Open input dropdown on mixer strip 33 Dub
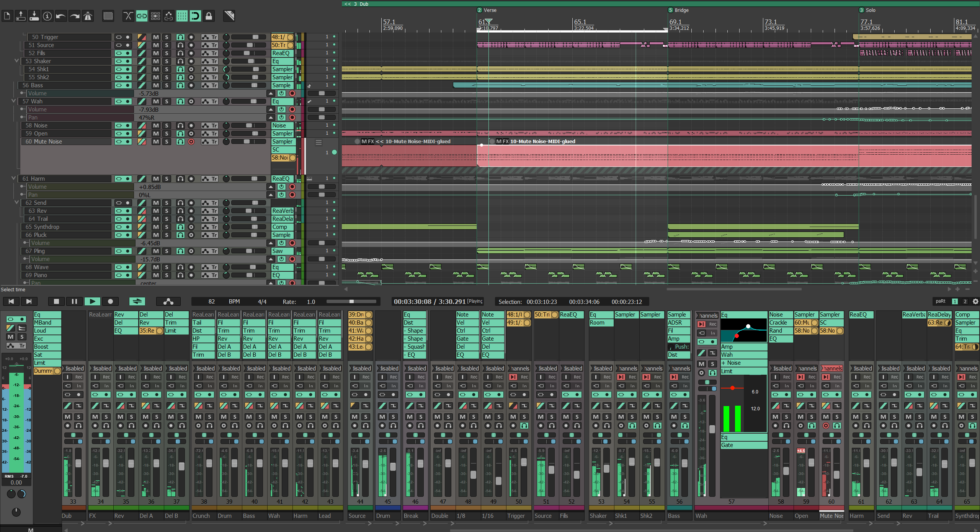This screenshot has height=532, width=980. click(x=73, y=368)
